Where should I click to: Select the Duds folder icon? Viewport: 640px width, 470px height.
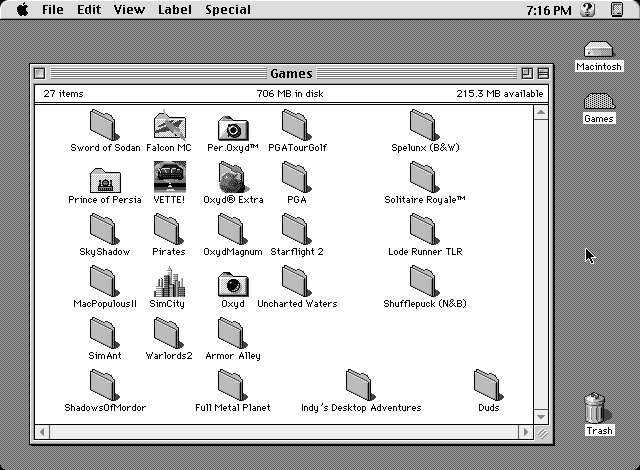489,385
